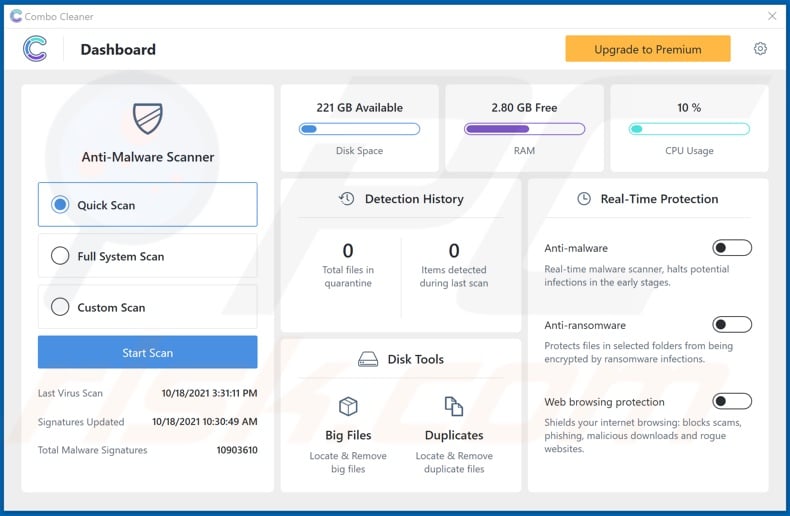
Task: Click the RAM usage progress bar
Action: pos(524,129)
